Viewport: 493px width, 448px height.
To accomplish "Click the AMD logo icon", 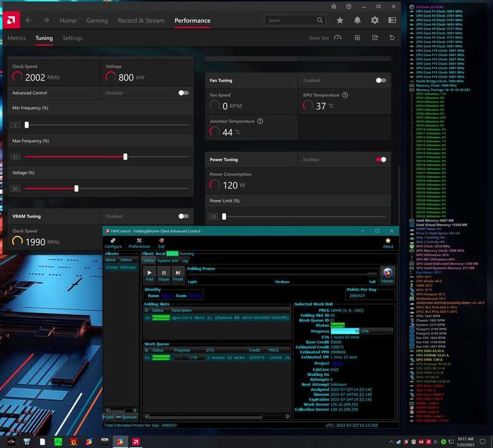I will [x=11, y=20].
